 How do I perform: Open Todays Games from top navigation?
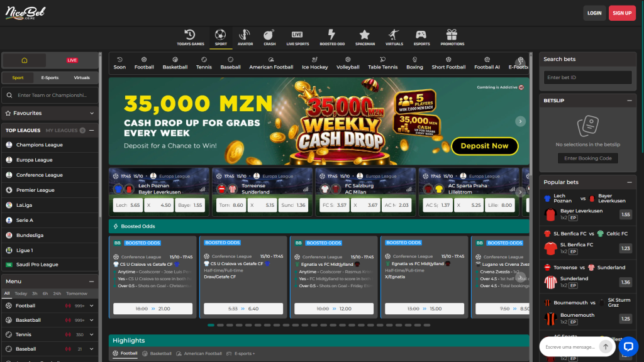(190, 37)
